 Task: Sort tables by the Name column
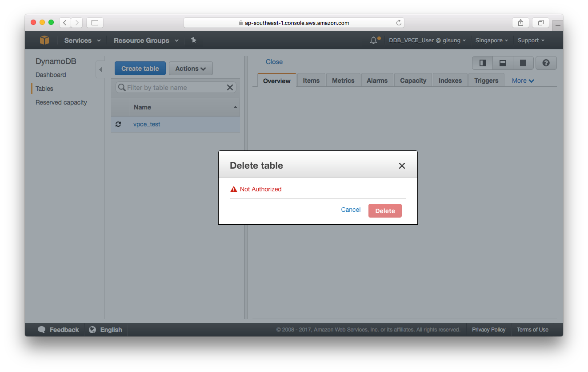(184, 107)
